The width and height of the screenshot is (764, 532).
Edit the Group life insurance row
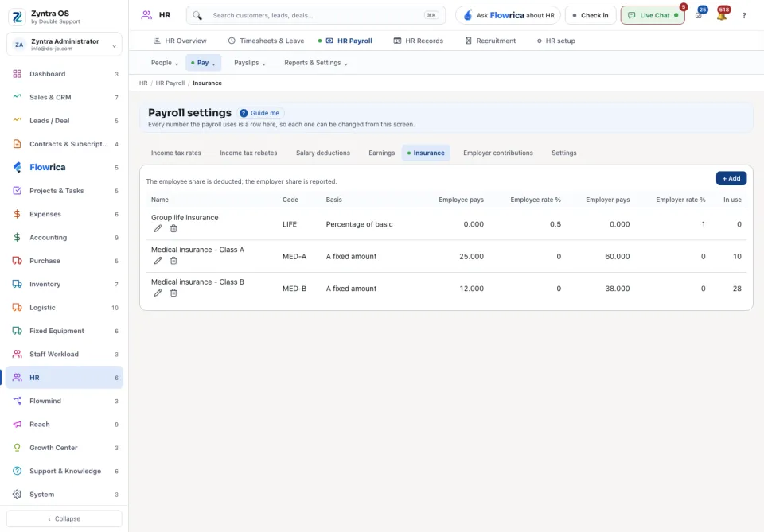tap(158, 229)
